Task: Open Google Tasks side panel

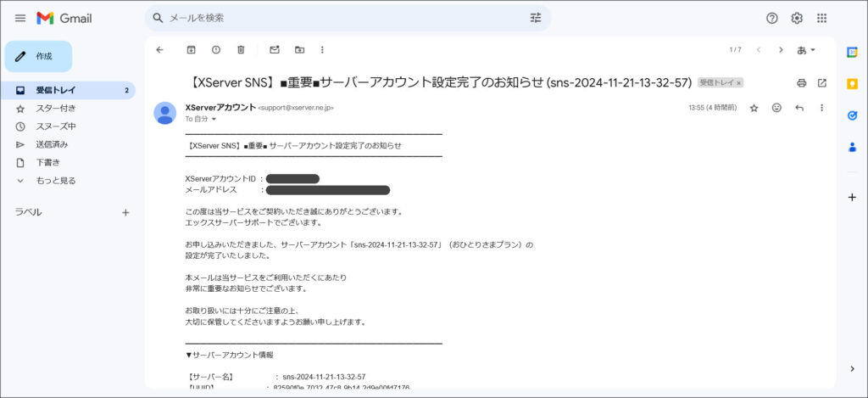Action: pos(853,115)
